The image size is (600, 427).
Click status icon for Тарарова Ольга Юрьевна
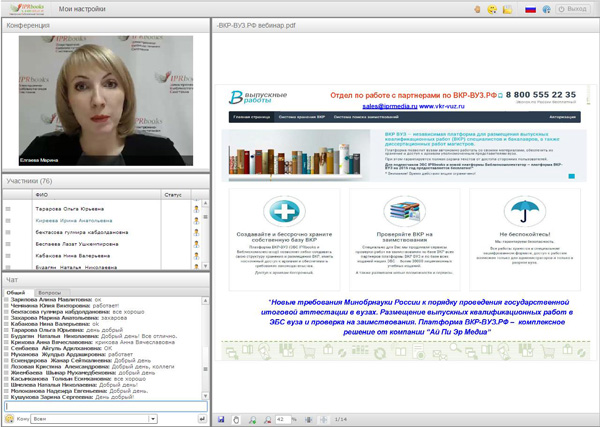pyautogui.click(x=196, y=209)
